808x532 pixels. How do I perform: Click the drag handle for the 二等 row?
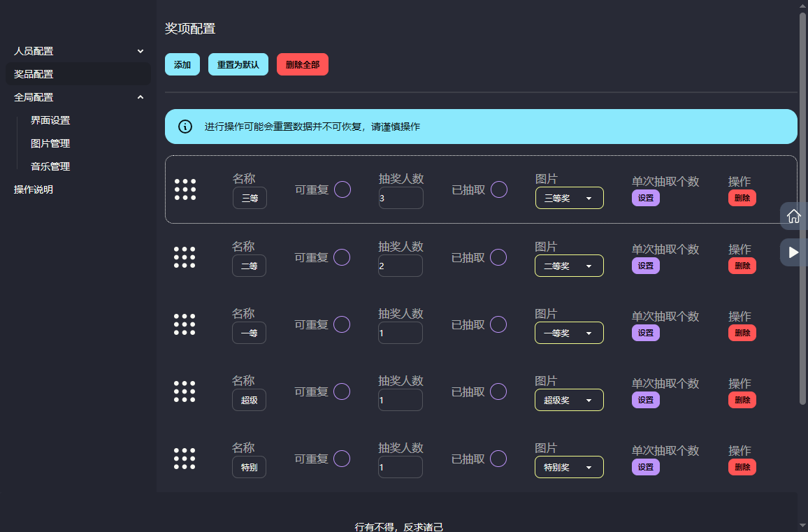click(x=185, y=257)
